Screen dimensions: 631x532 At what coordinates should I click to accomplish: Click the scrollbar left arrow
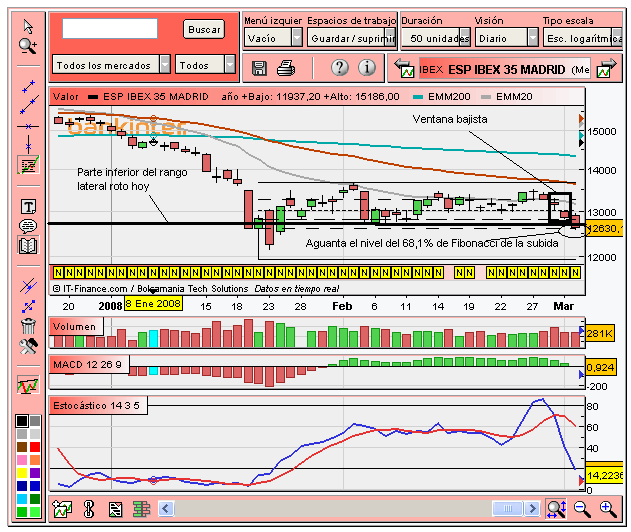click(x=166, y=509)
